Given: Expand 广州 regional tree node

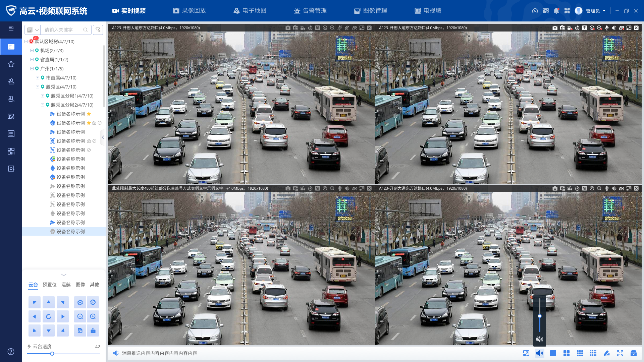Looking at the screenshot, I should [32, 68].
